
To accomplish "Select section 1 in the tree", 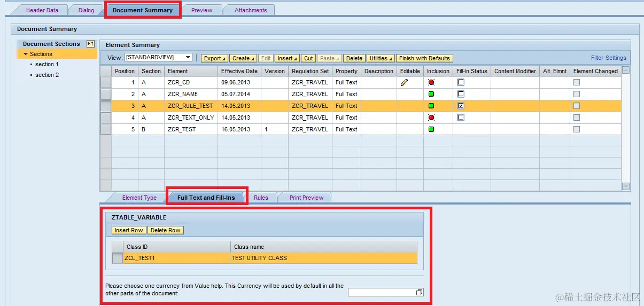I will pos(47,65).
